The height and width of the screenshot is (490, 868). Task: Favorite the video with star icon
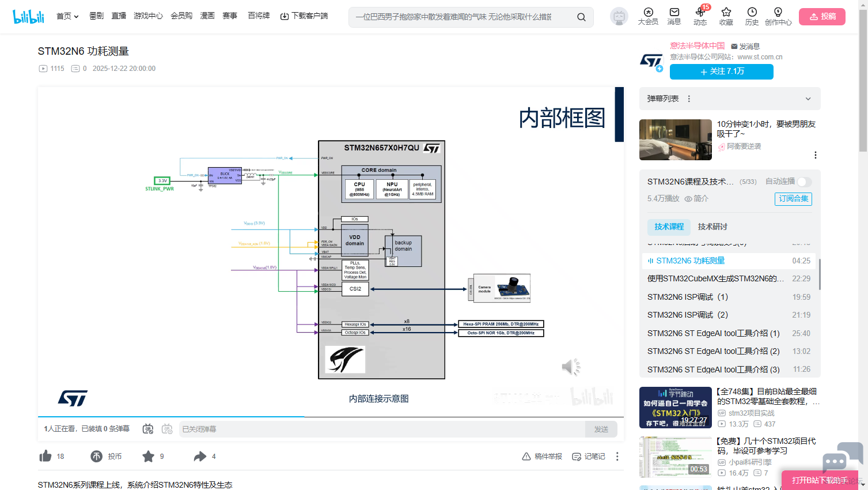pos(148,456)
